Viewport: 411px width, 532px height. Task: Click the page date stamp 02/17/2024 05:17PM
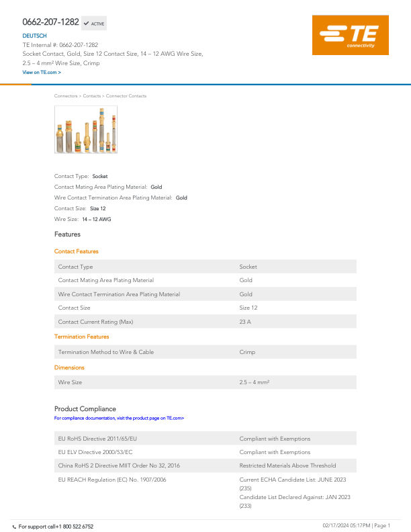tap(347, 525)
